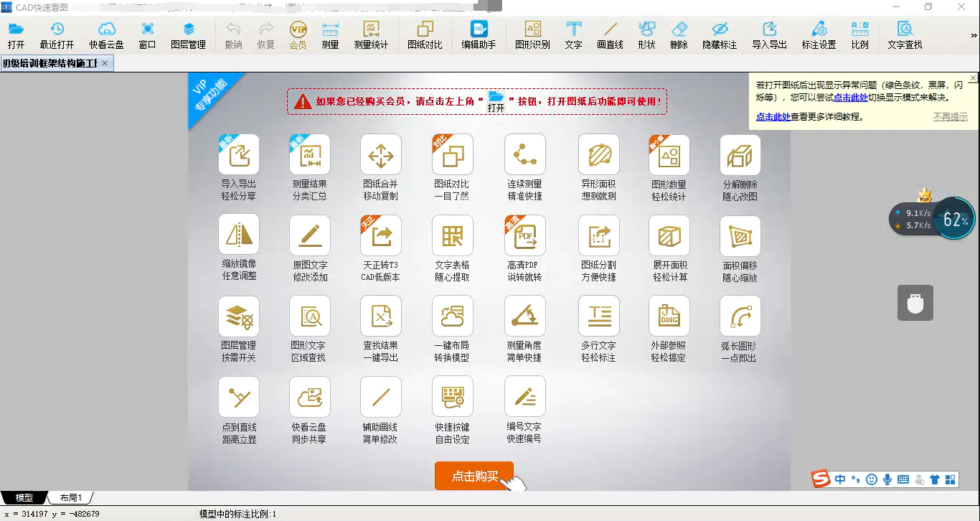
Task: Click the 面积偏移 随心缩放 feature card
Action: (x=740, y=248)
